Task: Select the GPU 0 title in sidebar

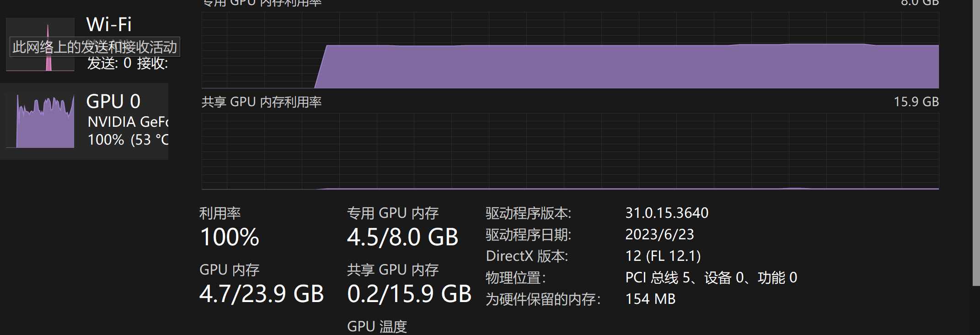Action: point(113,102)
